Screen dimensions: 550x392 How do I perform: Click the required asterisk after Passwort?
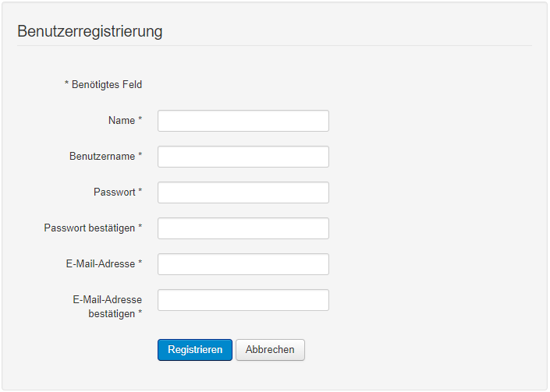click(140, 192)
